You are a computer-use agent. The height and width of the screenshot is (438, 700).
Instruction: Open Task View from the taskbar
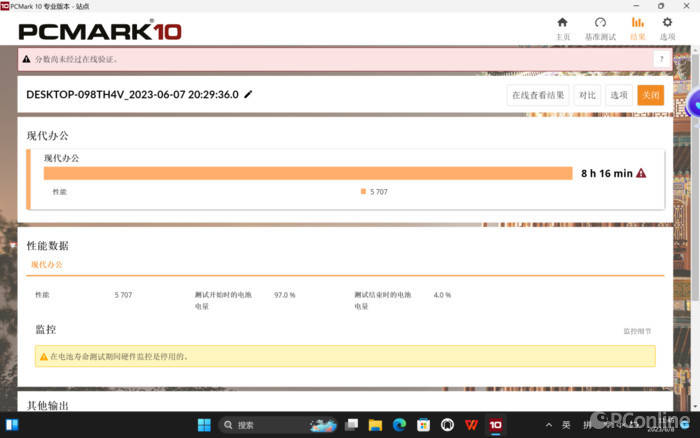point(351,425)
